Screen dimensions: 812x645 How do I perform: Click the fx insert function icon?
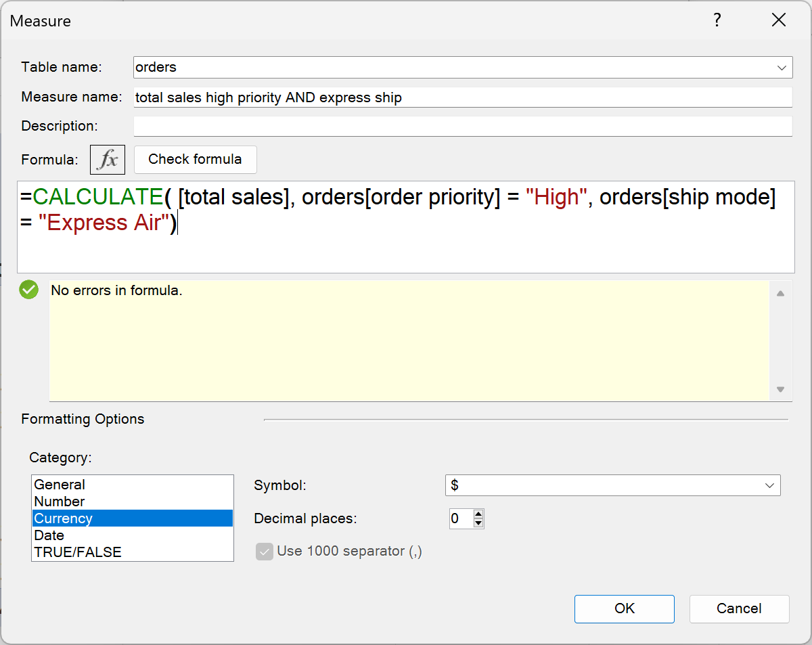point(108,160)
